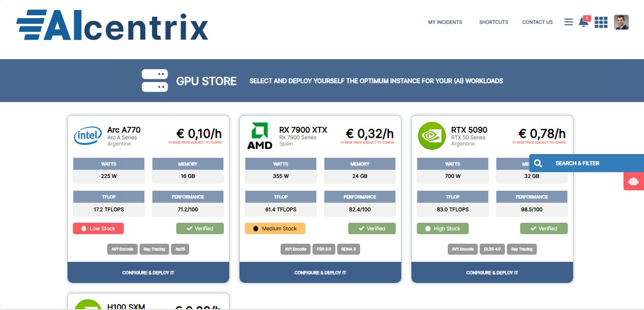Click the notification bell icon

[x=583, y=22]
